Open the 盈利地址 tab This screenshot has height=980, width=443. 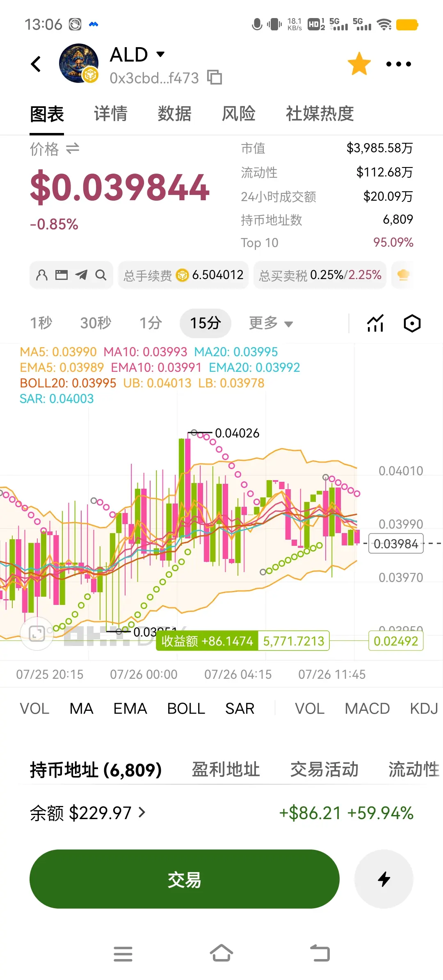[x=226, y=769]
